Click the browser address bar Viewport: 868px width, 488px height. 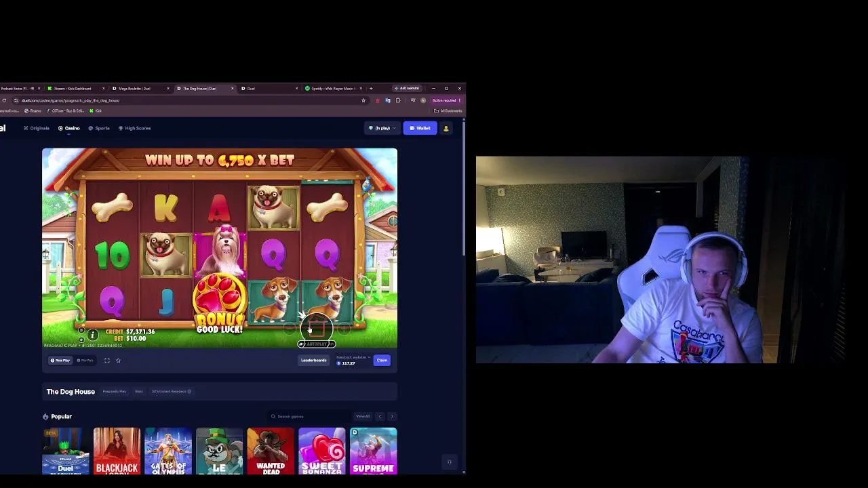190,100
